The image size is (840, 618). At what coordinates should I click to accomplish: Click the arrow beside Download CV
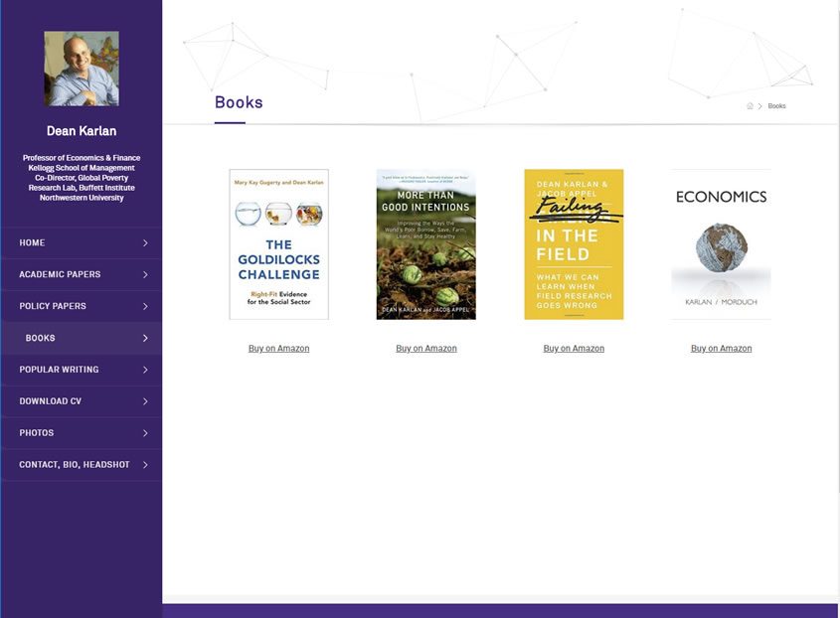pos(145,401)
